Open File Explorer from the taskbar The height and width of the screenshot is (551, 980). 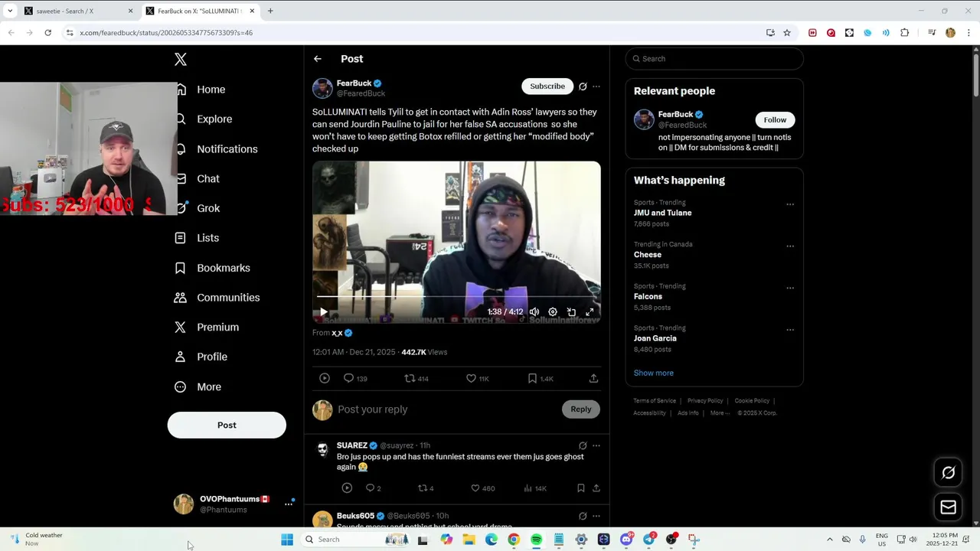click(469, 540)
